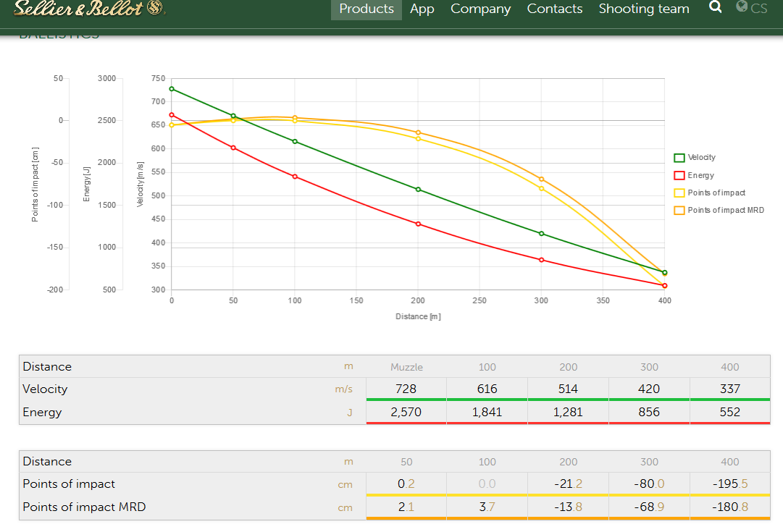The height and width of the screenshot is (532, 783).
Task: Click orange MRD data point at 300 m
Action: [x=541, y=179]
